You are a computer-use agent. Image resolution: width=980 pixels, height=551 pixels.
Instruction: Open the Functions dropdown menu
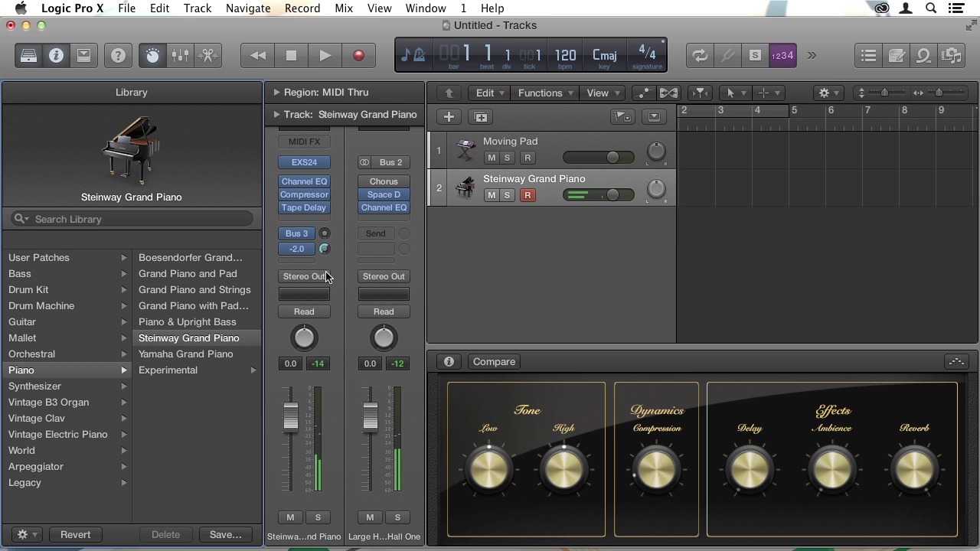(545, 93)
